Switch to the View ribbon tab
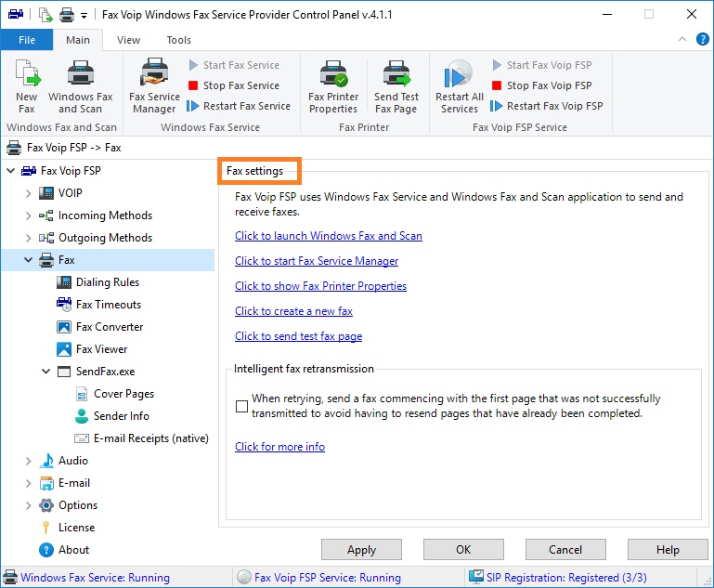 (x=128, y=40)
